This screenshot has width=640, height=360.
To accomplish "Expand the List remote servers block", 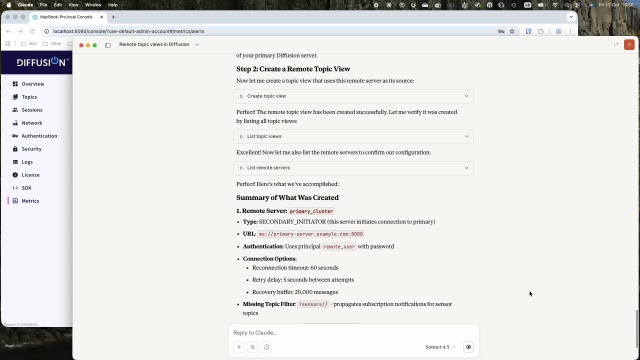I will click(x=353, y=168).
